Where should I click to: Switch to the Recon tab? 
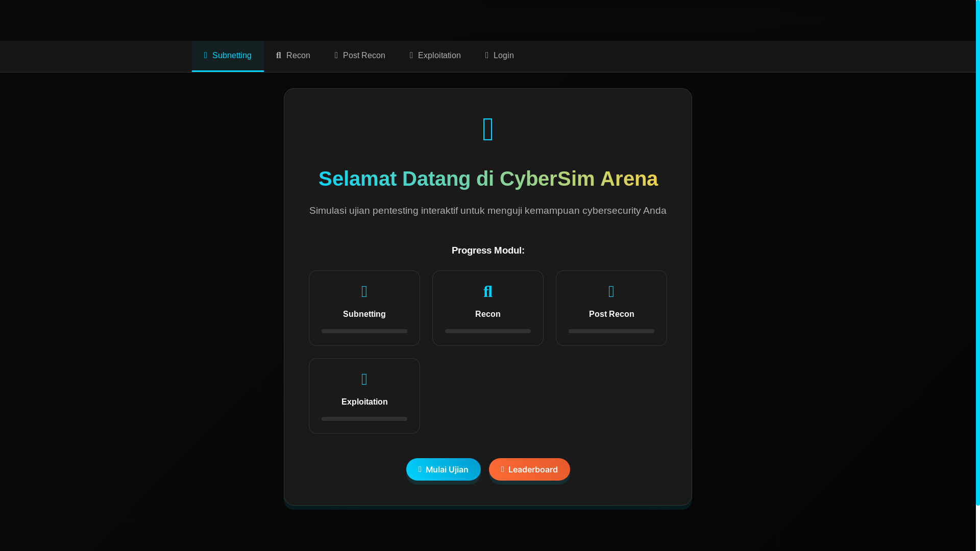293,56
